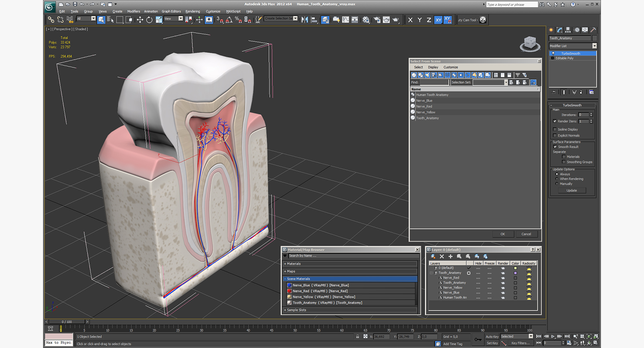Enable Separate by Materials checkbox
This screenshot has height=348, width=644.
click(x=564, y=157)
